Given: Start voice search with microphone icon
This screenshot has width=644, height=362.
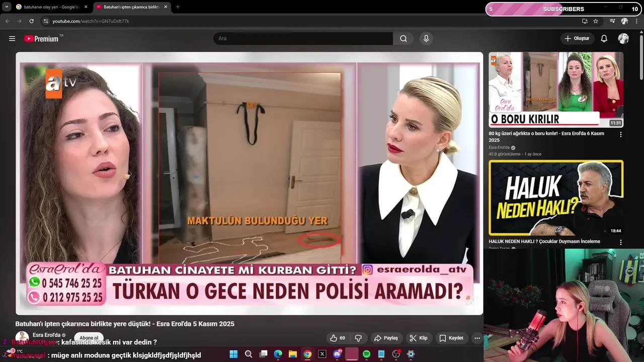Looking at the screenshot, I should [x=426, y=39].
